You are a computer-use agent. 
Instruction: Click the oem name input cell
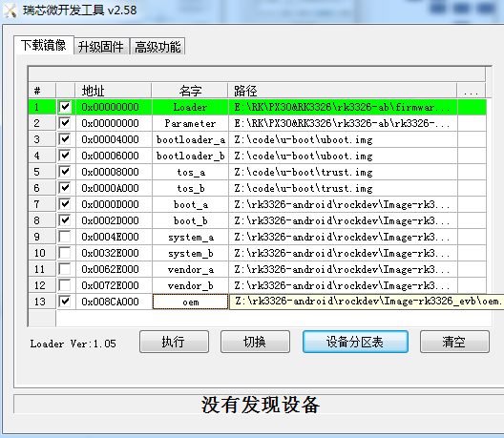190,302
